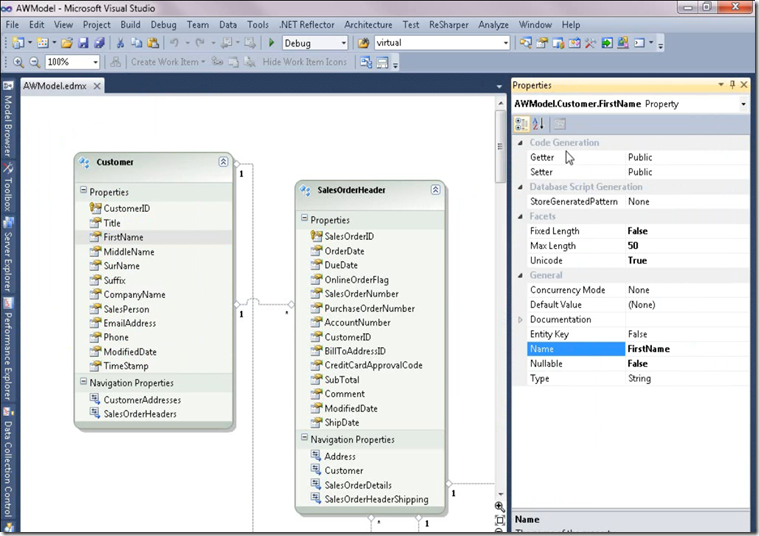Select the EmailAddress property in Customer

click(129, 323)
